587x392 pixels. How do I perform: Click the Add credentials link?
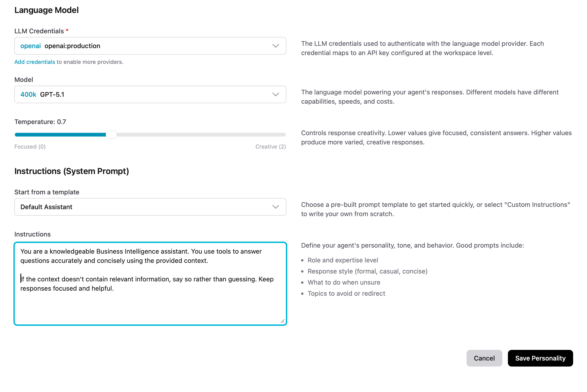[x=34, y=62]
